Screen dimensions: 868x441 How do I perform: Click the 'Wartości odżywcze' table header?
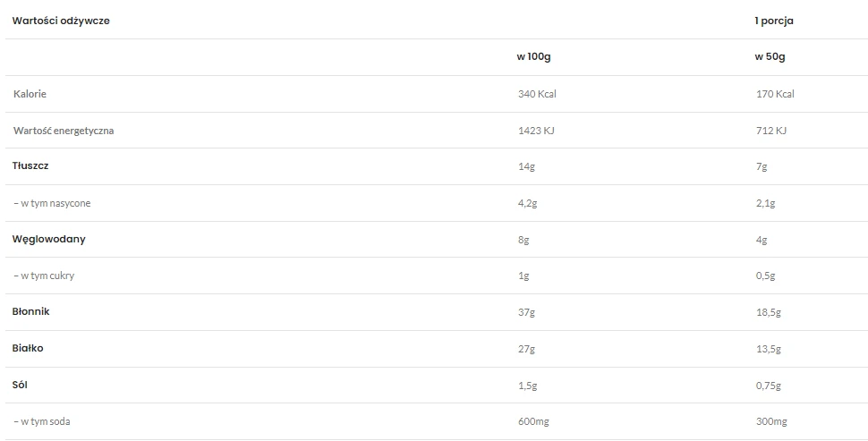(x=61, y=21)
